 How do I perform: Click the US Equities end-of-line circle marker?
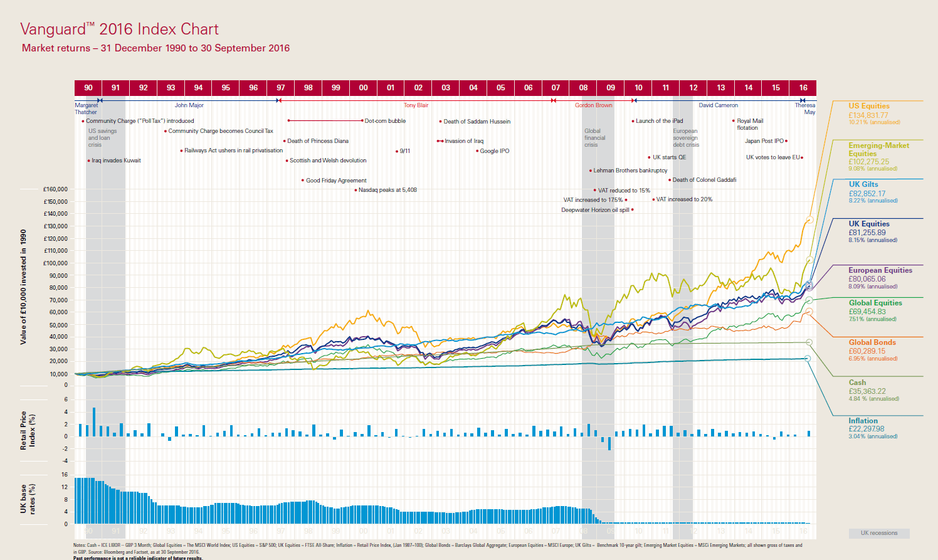click(809, 219)
